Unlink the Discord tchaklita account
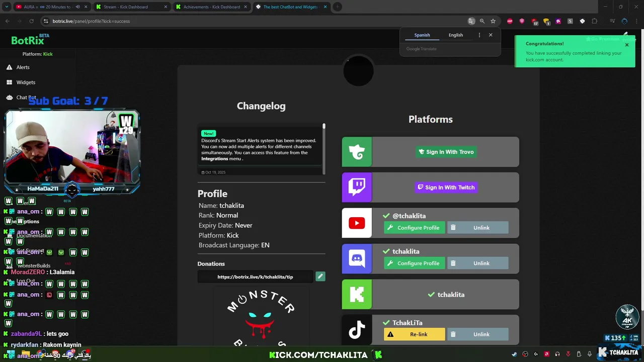644x362 pixels. pos(477,263)
